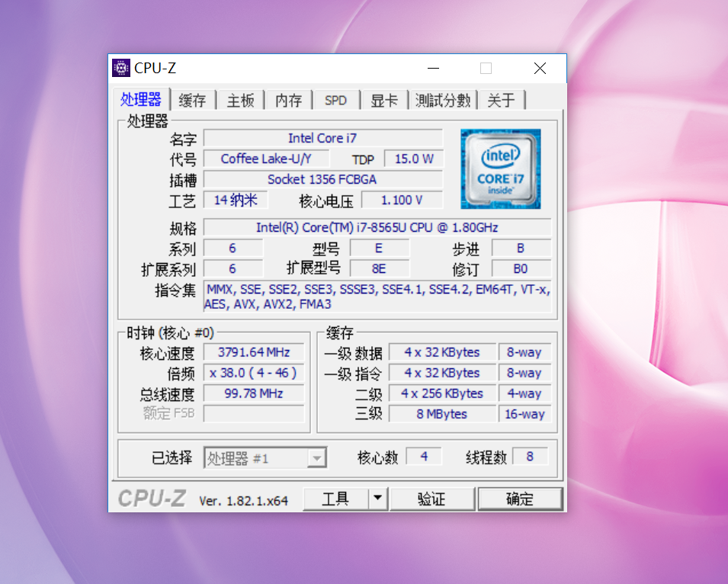Click the stepping value B
Image resolution: width=728 pixels, height=584 pixels.
[x=521, y=249]
